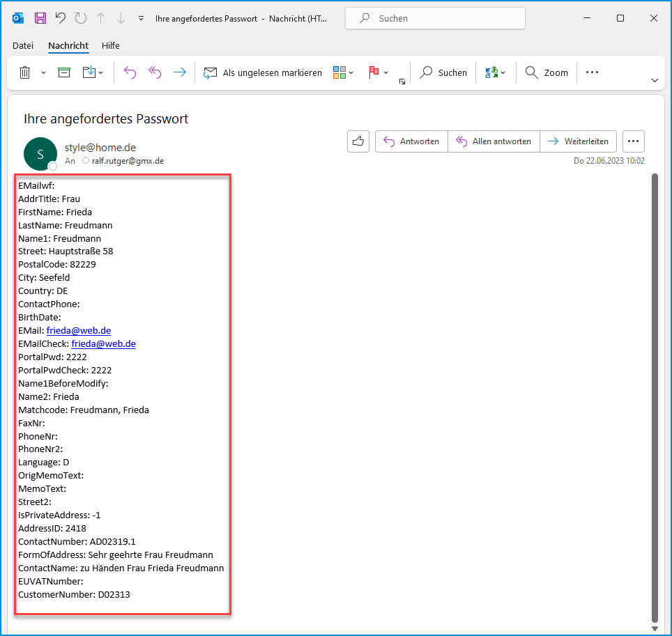Open the frieda@web.de link after EMail:
The image size is (672, 636).
(79, 330)
